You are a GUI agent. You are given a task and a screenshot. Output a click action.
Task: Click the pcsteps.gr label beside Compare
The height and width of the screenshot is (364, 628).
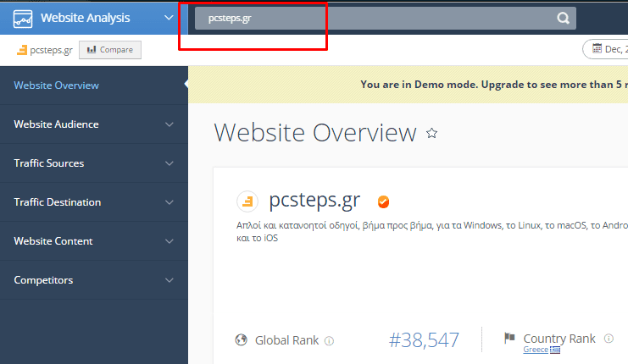click(x=51, y=50)
